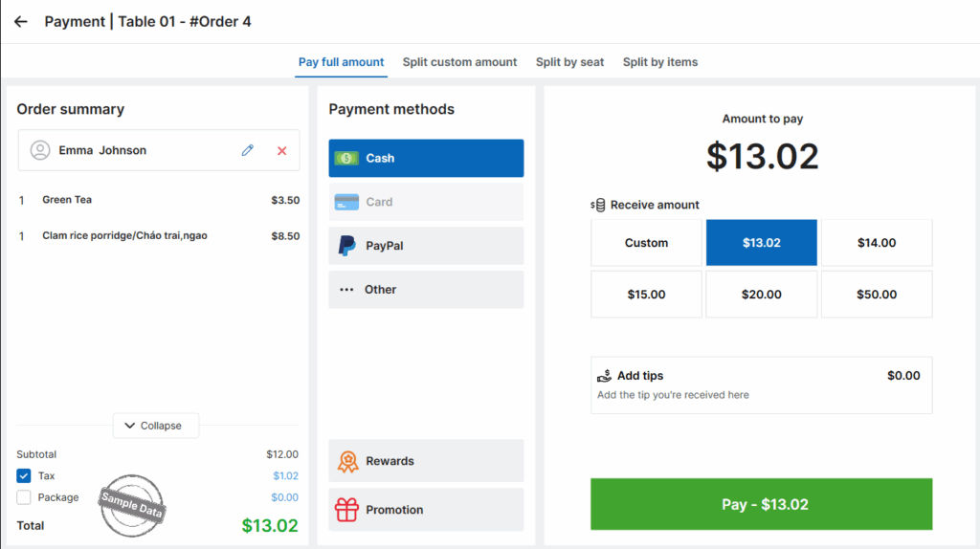Choose the $20.00 receive amount

click(761, 295)
